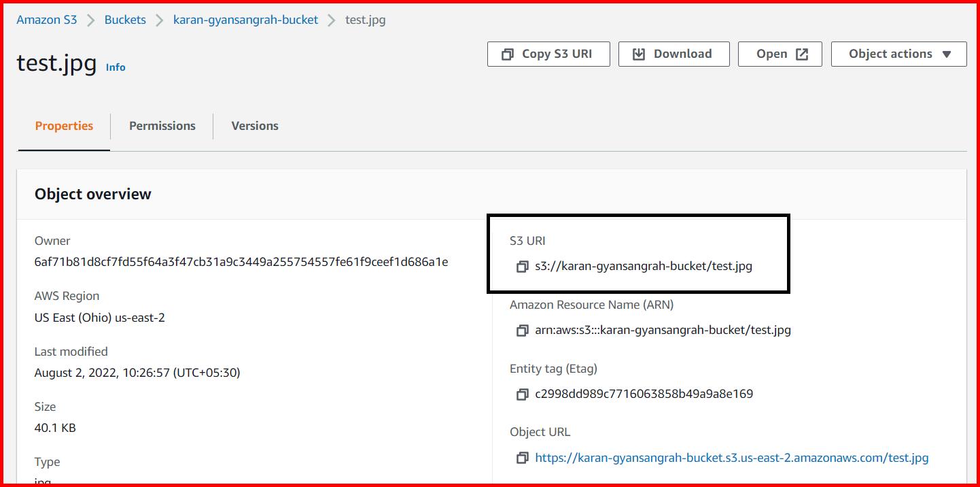Click the copy icon beside the S3 URI
Image resolution: width=980 pixels, height=487 pixels.
522,266
